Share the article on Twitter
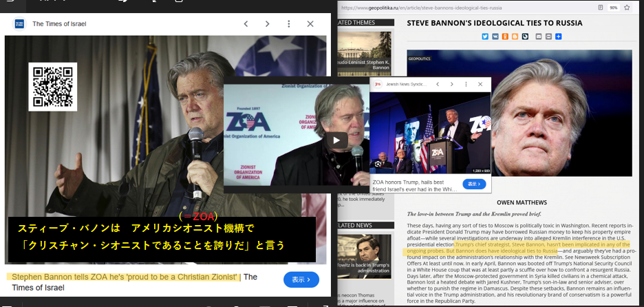This screenshot has width=644, height=307. pos(486,36)
